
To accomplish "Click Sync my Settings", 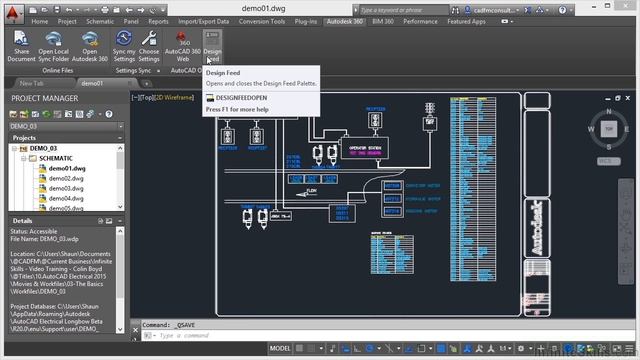I will (x=124, y=46).
